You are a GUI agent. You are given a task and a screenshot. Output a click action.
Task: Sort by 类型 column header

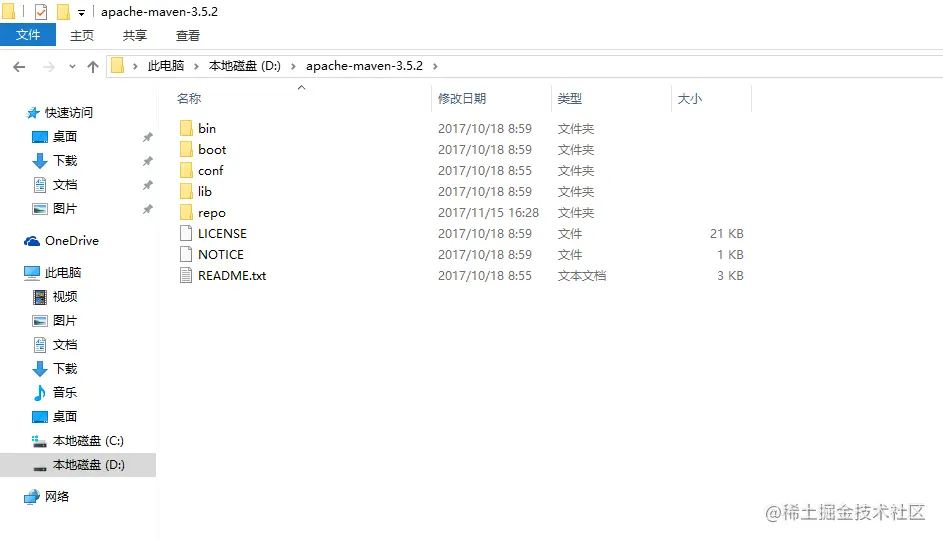[570, 99]
